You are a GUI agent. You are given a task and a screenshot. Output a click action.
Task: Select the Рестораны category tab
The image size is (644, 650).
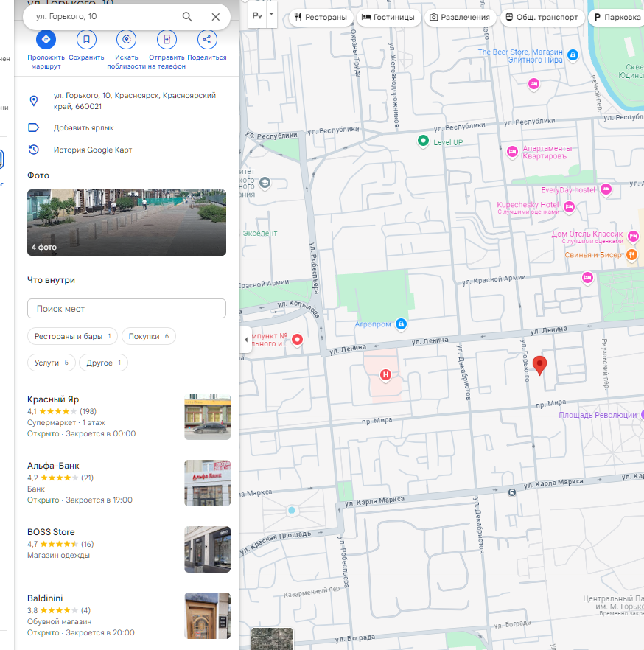pyautogui.click(x=320, y=17)
